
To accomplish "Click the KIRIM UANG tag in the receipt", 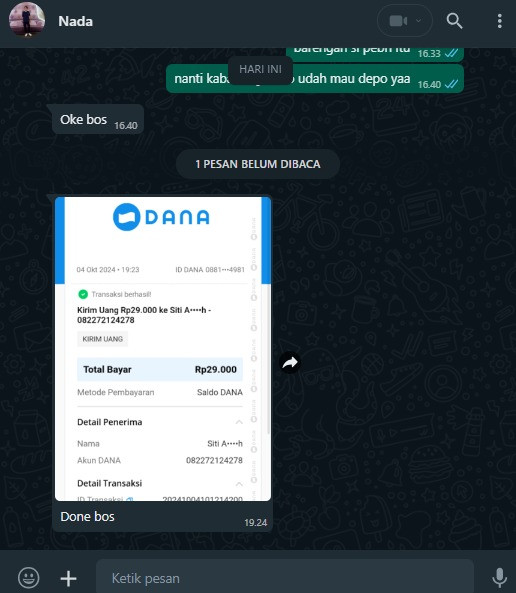I will (103, 339).
